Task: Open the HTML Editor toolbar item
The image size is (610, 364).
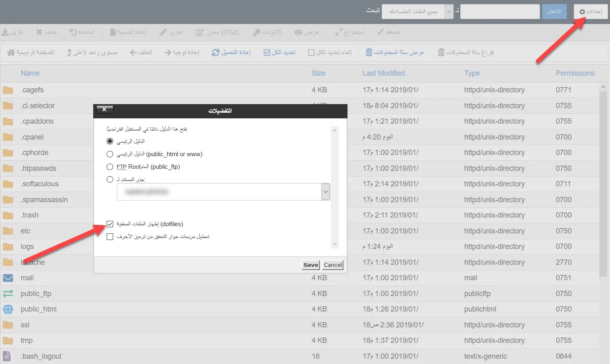Action: pos(218,32)
